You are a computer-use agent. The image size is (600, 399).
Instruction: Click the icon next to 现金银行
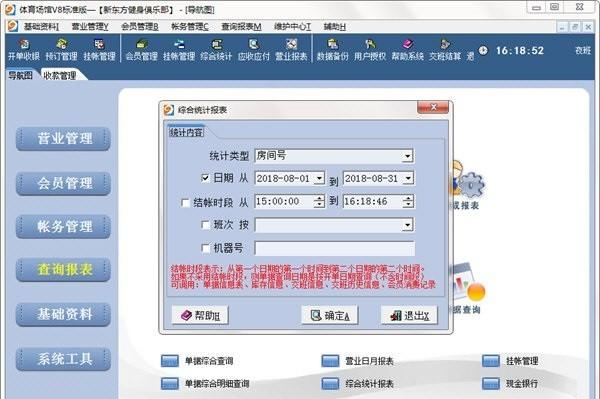491,383
